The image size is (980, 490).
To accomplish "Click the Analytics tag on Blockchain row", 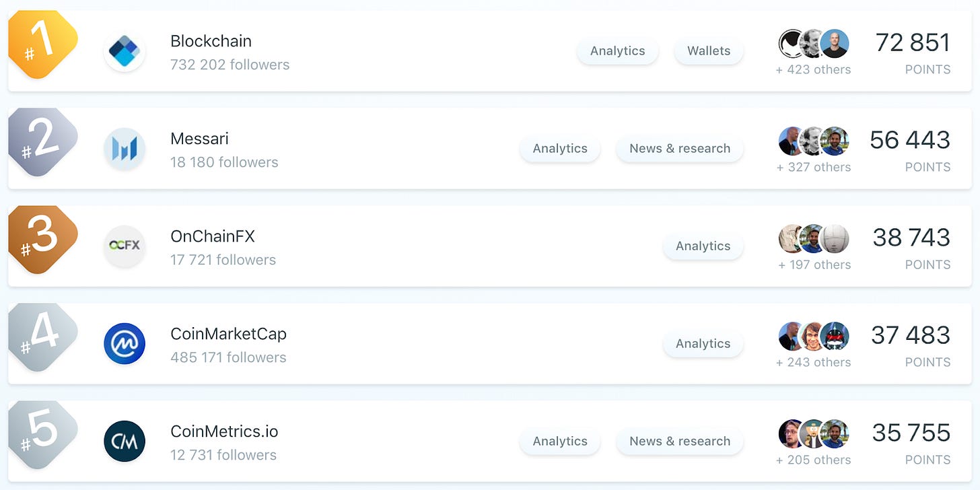I will point(617,51).
